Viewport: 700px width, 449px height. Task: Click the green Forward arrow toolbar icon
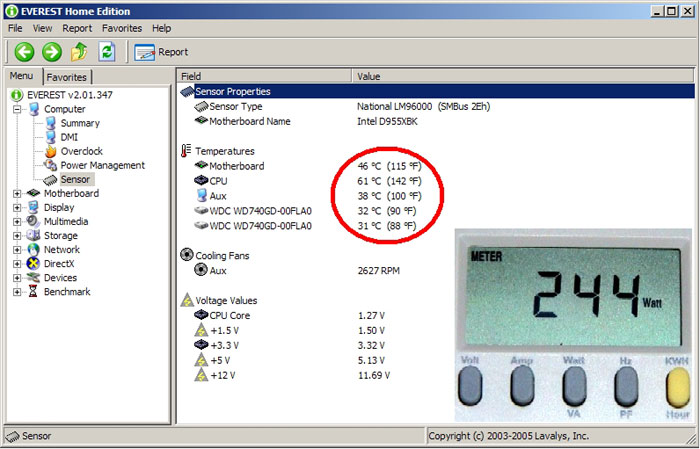[x=52, y=52]
